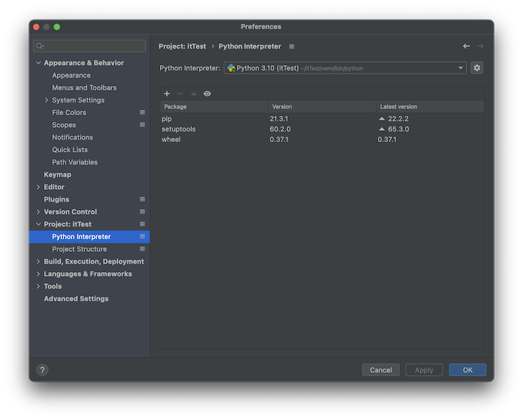Click project-level icon beside Scopes

pos(142,125)
